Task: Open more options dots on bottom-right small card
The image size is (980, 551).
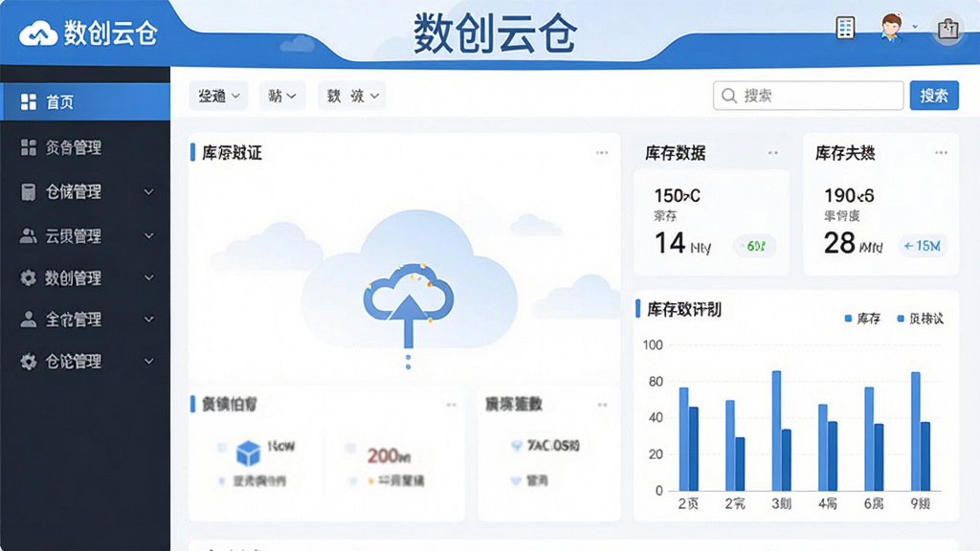Action: [603, 405]
